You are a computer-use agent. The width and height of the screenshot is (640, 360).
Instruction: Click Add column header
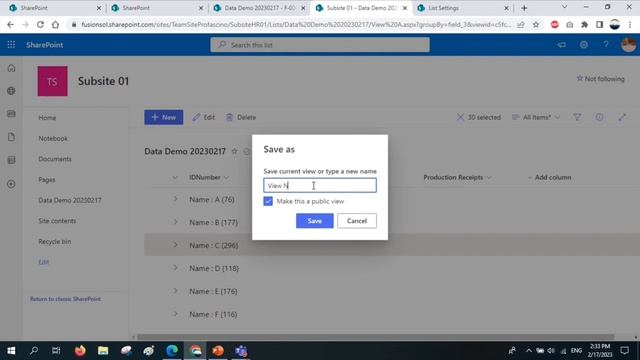(549, 177)
